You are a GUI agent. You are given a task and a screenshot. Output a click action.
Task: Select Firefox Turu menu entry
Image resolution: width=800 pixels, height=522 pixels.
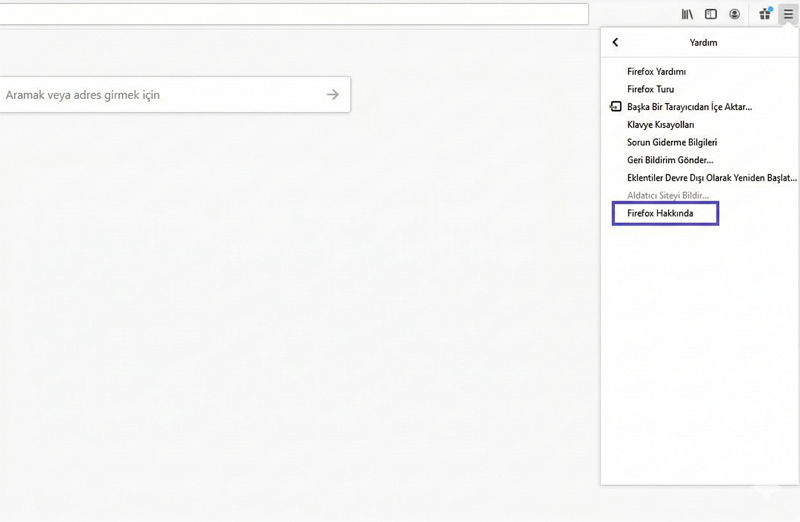(650, 89)
